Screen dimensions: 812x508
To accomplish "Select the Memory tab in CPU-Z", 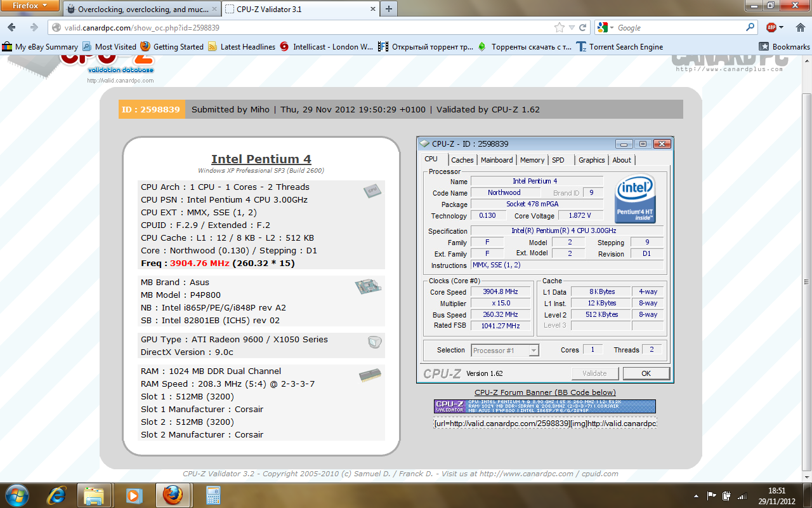I will 532,160.
